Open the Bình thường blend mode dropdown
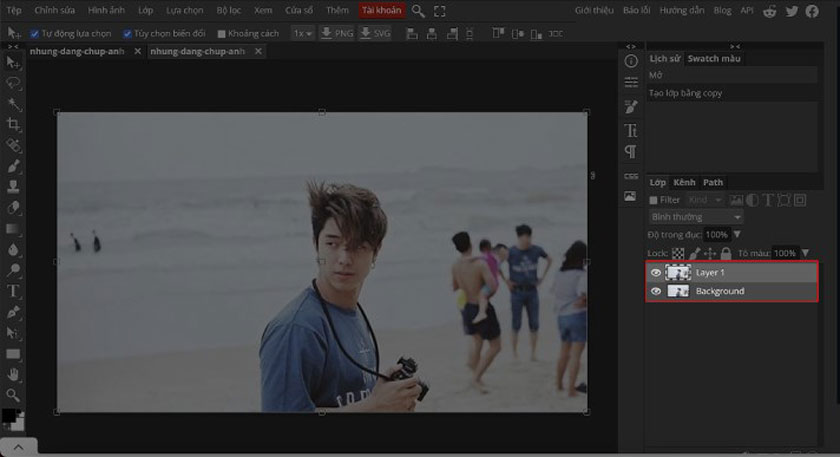 click(696, 217)
